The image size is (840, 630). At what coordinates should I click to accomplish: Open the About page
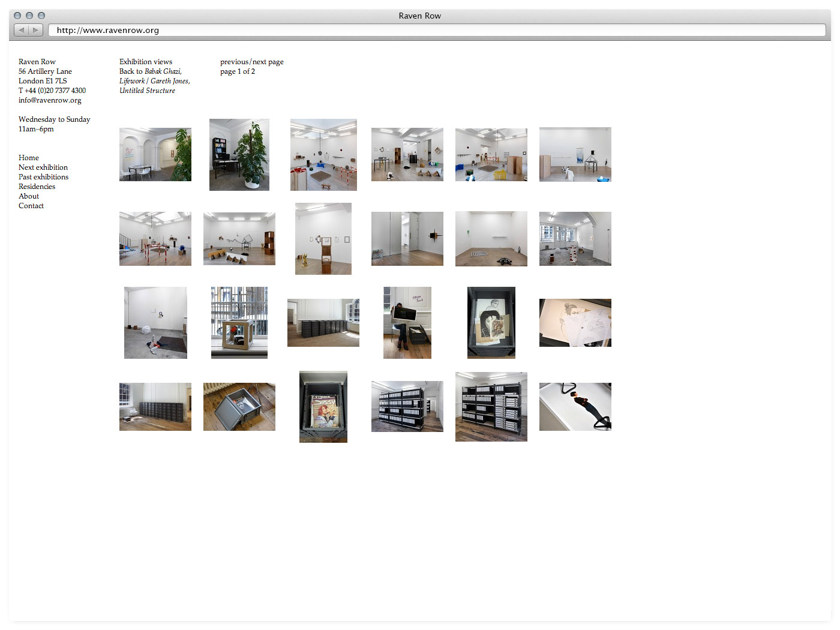(x=28, y=196)
